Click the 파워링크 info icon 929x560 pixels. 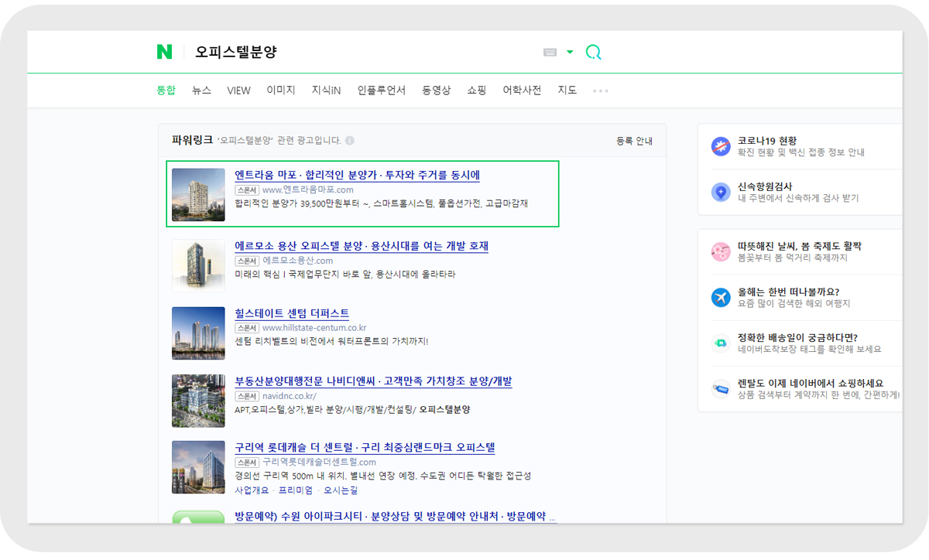(x=350, y=141)
